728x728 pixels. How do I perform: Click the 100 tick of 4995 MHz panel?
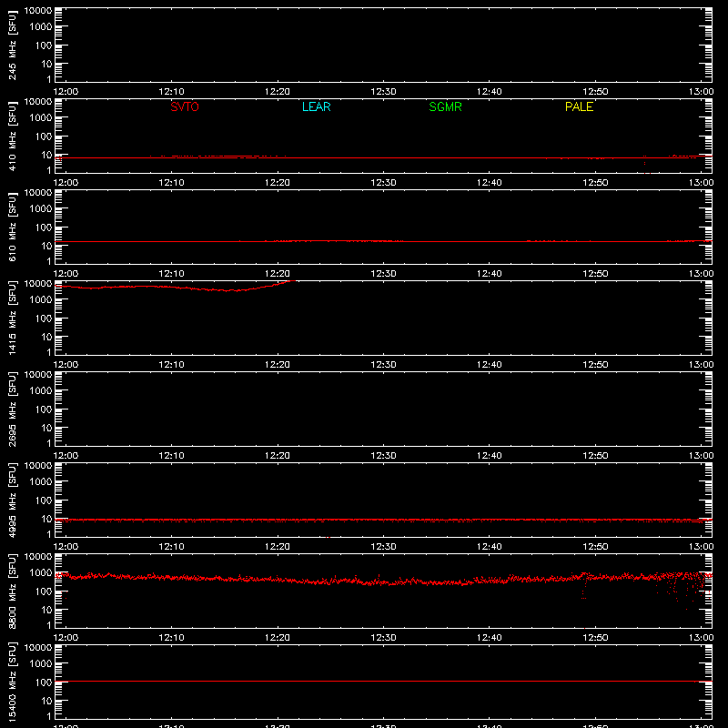click(x=44, y=500)
